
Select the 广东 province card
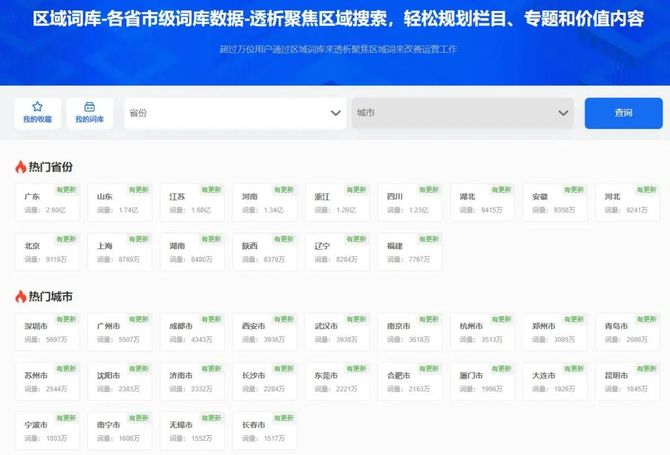(47, 203)
